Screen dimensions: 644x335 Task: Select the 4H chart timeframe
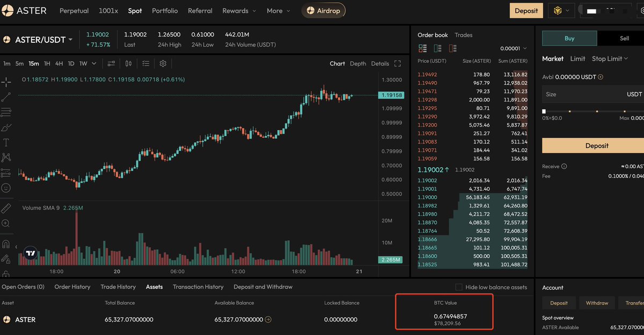pyautogui.click(x=58, y=63)
